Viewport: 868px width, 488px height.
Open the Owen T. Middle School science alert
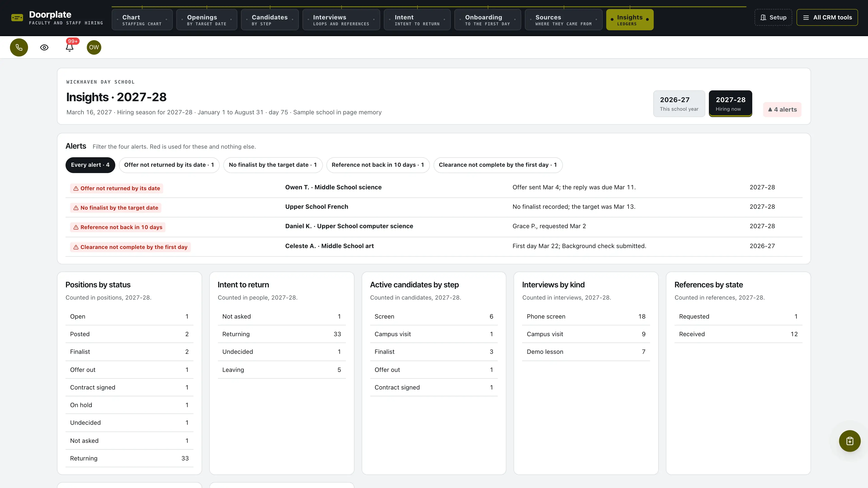[434, 188]
